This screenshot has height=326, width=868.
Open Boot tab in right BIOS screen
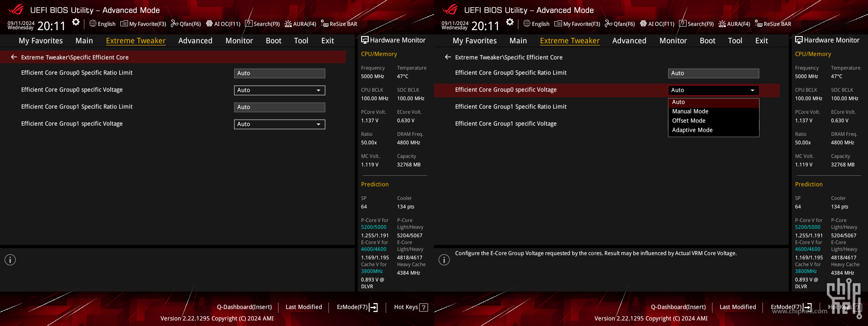(x=707, y=41)
